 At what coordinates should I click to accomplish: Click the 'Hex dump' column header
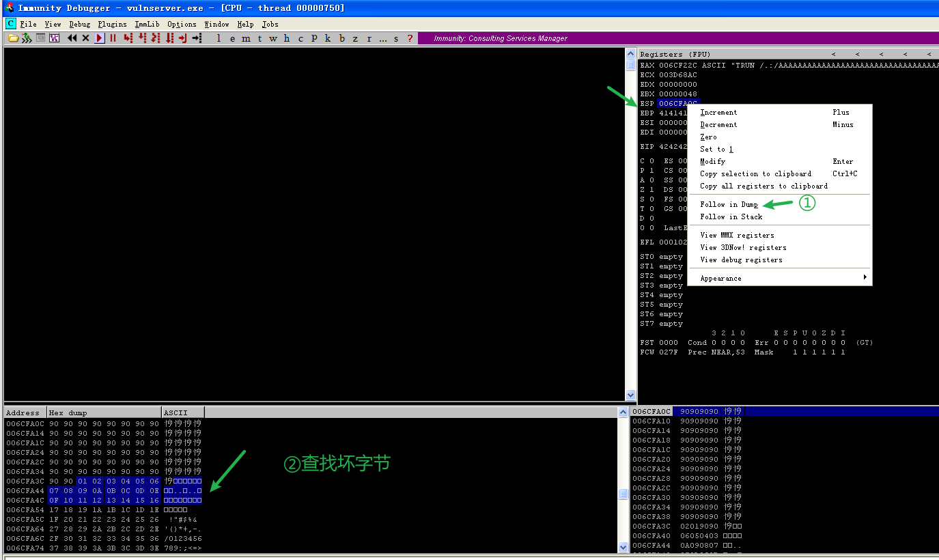(104, 412)
